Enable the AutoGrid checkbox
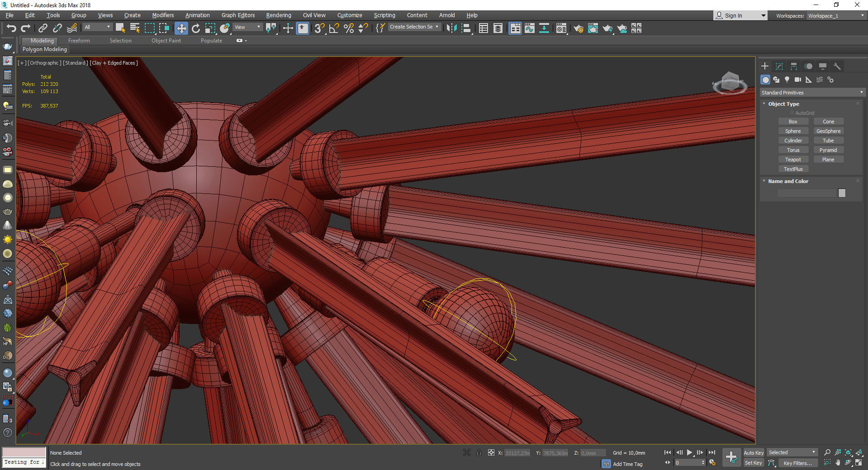Viewport: 868px width, 470px height. point(792,113)
